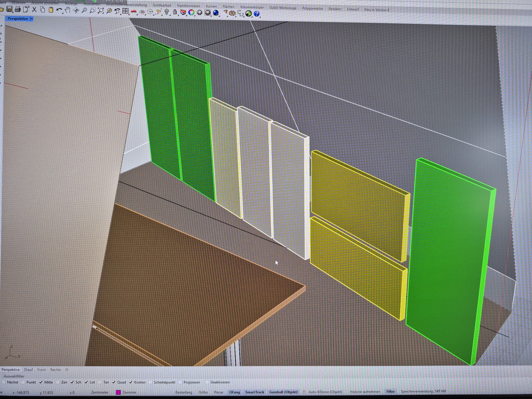
Task: Open the Transformieren toolbar tab
Action: click(188, 6)
